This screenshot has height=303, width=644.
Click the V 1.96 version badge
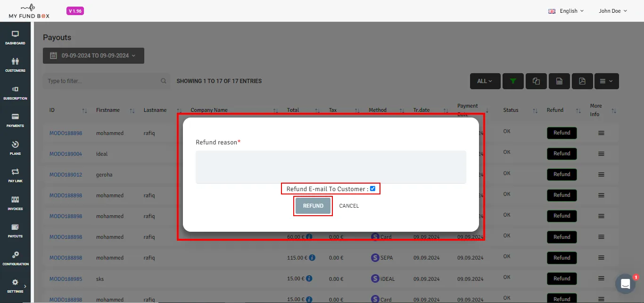click(75, 11)
